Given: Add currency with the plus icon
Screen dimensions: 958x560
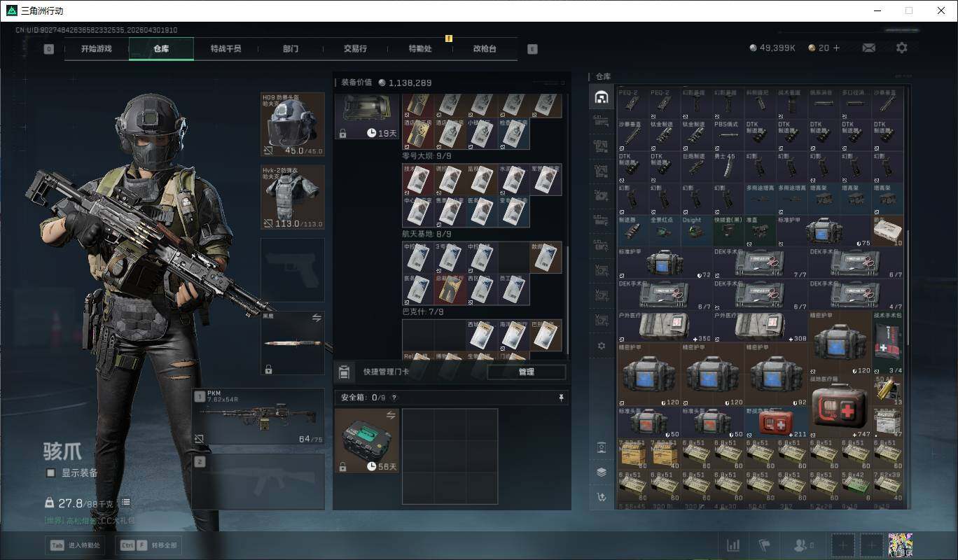Looking at the screenshot, I should click(836, 48).
